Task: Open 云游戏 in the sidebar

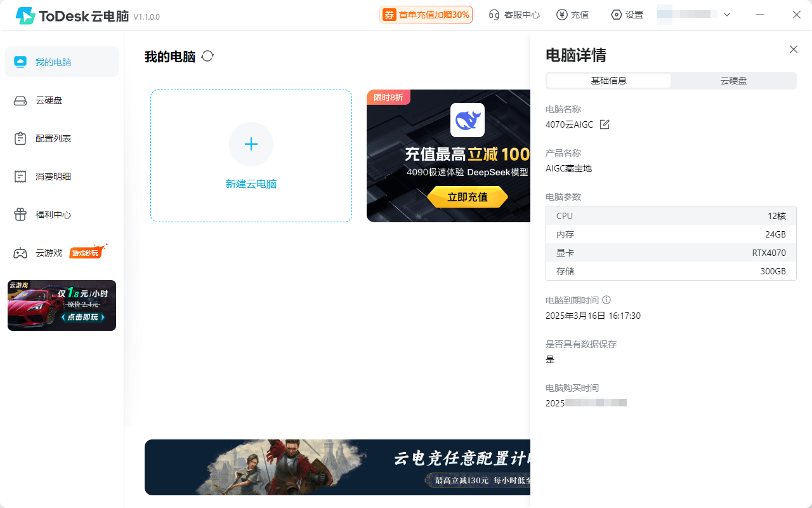Action: pyautogui.click(x=62, y=252)
